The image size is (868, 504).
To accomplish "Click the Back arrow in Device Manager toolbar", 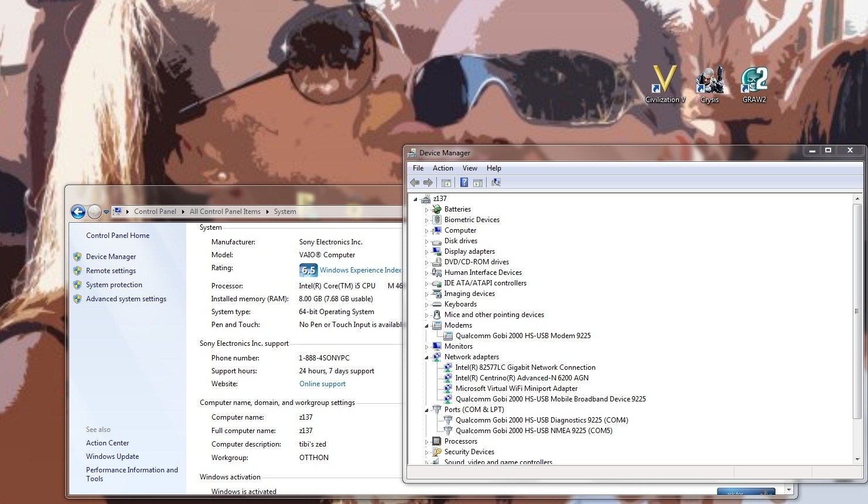I will pyautogui.click(x=415, y=183).
